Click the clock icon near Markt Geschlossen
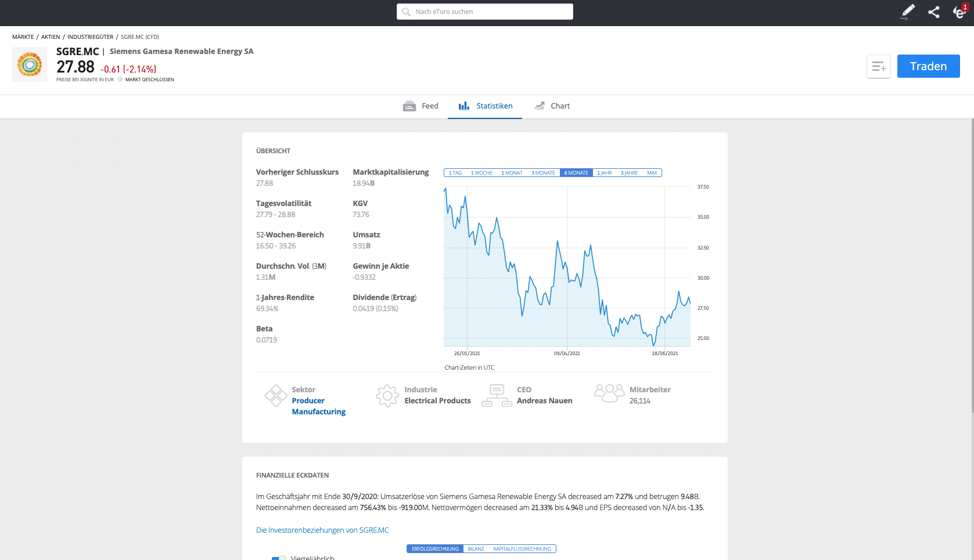The width and height of the screenshot is (974, 560). [x=120, y=80]
